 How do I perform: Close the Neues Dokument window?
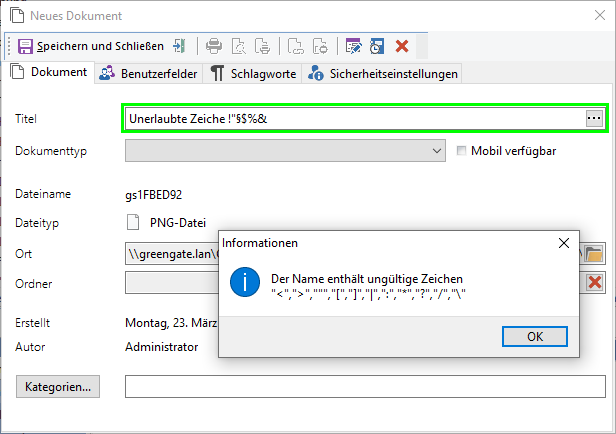(x=600, y=15)
